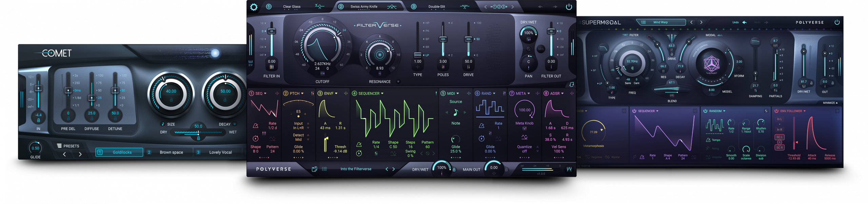
Task: Click next pattern arrow in SEQUENCER 4
Action: 433,154
